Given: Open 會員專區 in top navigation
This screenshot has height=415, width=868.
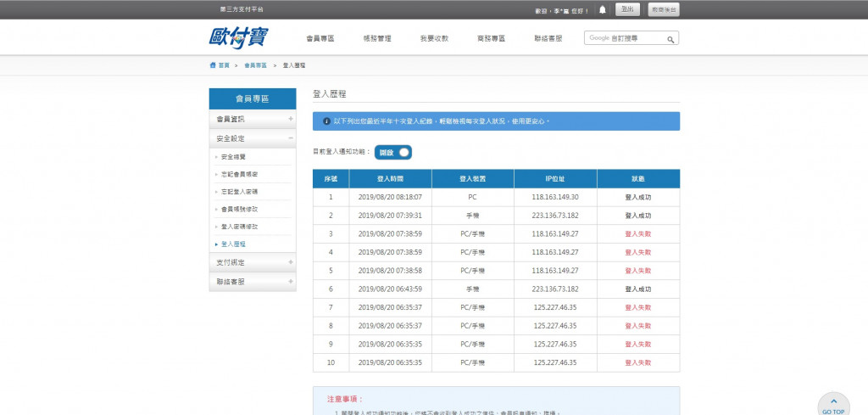Looking at the screenshot, I should (320, 38).
